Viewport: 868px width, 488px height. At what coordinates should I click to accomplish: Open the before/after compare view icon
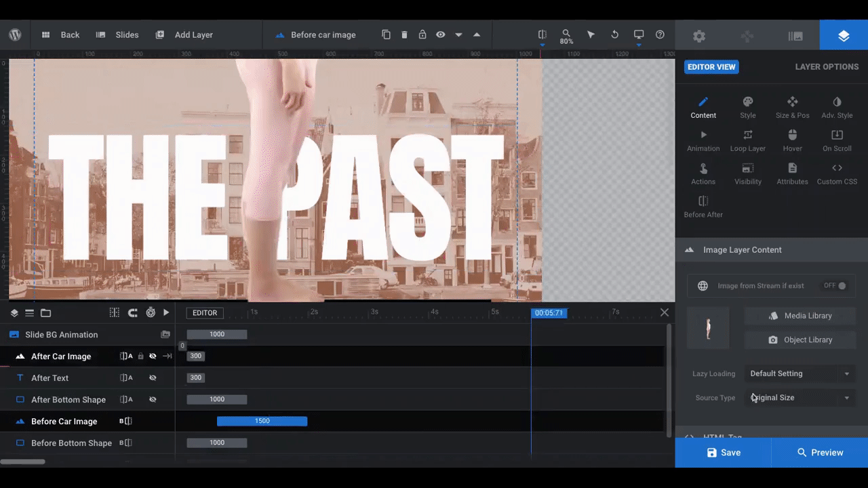(542, 34)
